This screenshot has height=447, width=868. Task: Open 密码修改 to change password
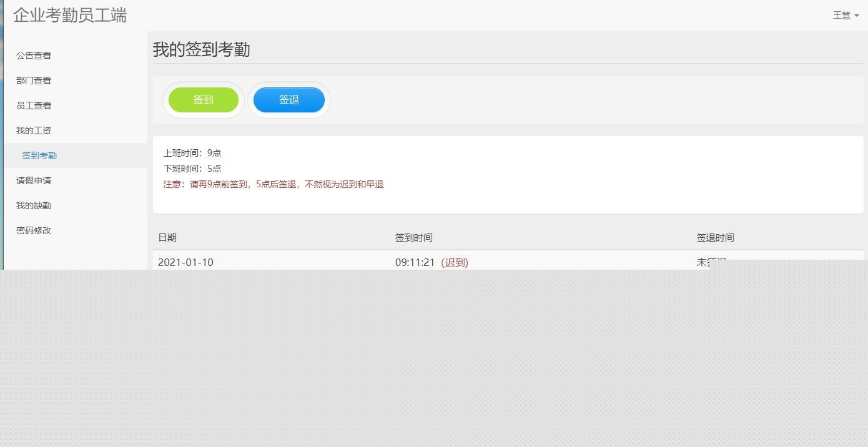coord(33,230)
